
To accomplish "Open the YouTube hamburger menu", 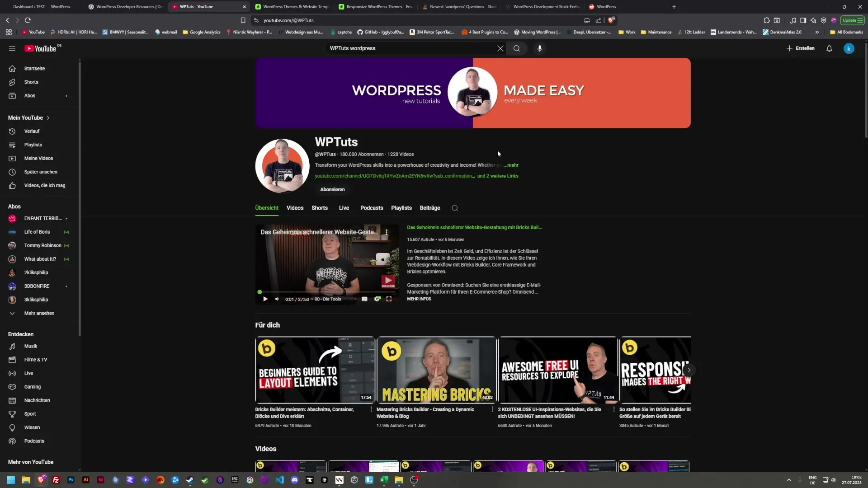I will point(12,48).
